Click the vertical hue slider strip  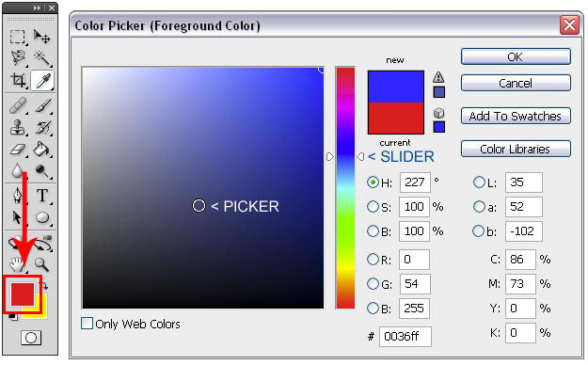point(345,188)
